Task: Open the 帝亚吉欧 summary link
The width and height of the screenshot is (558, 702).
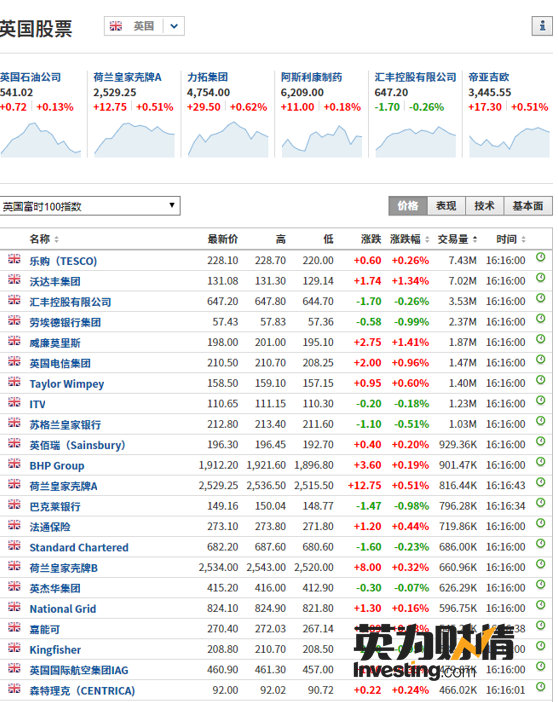Action: click(489, 77)
